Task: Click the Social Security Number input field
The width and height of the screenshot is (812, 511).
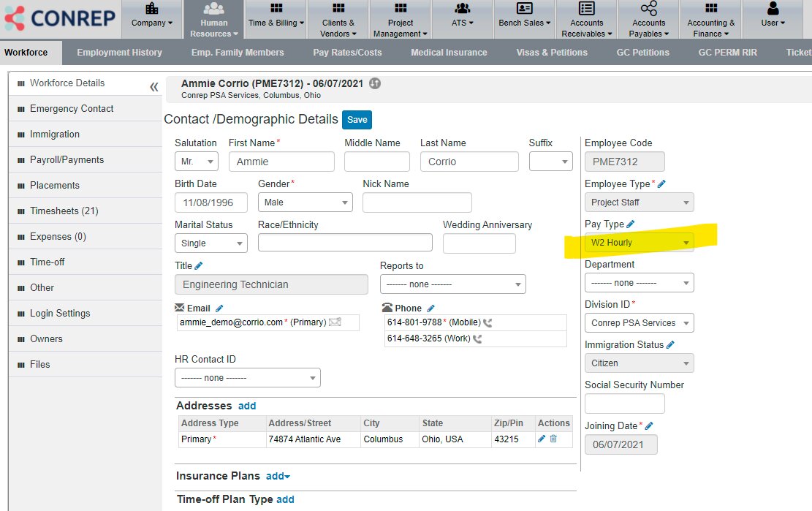Action: click(624, 404)
